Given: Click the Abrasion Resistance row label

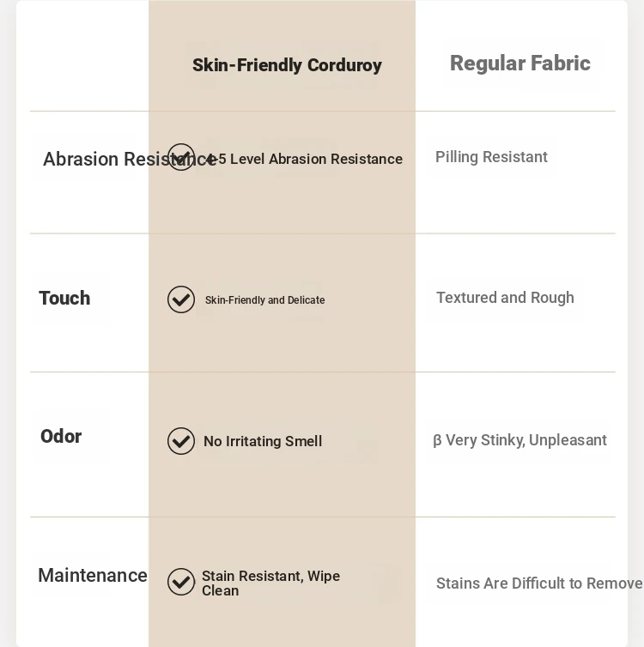Looking at the screenshot, I should (x=96, y=160).
